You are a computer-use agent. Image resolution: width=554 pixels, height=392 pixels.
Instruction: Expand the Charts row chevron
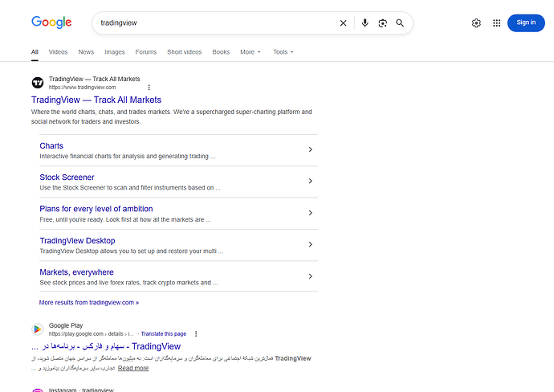[310, 149]
